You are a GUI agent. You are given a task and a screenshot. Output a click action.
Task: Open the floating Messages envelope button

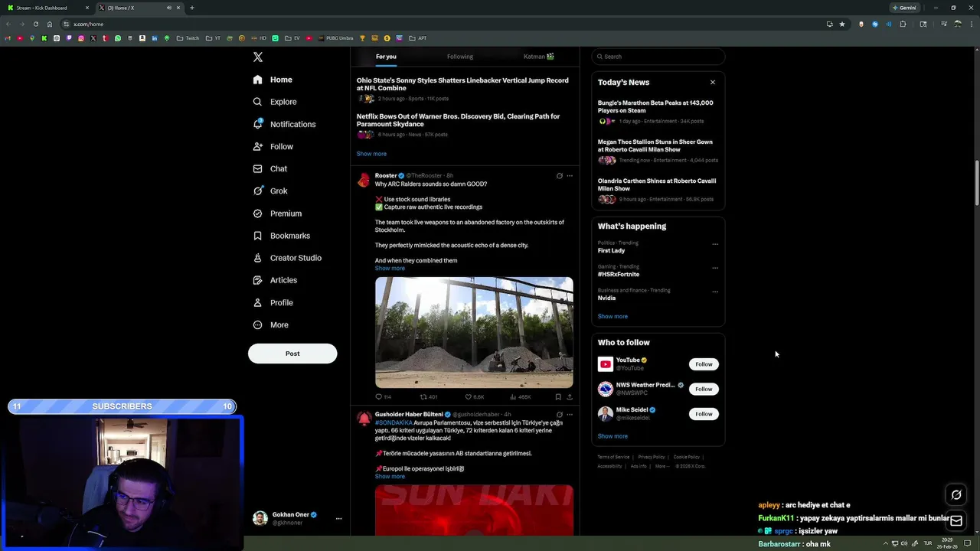point(956,521)
